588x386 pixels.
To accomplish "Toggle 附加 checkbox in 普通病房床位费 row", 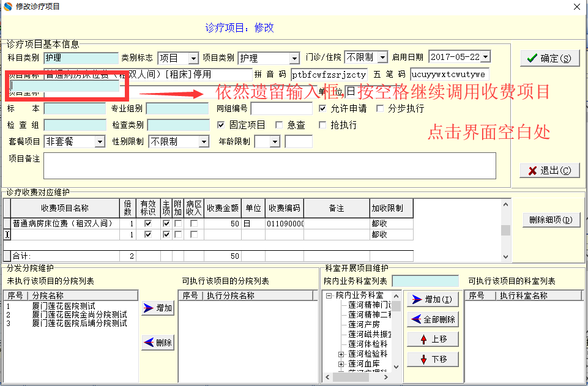I will pos(178,223).
